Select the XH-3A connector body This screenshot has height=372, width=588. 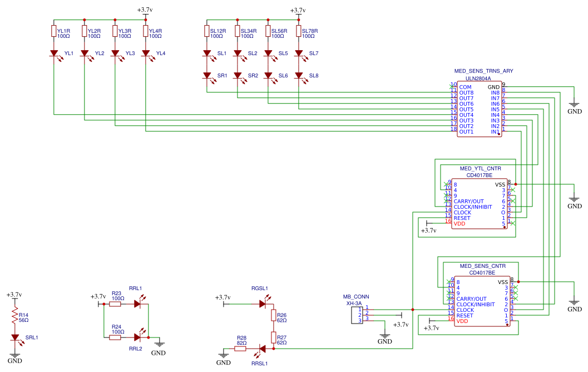tap(357, 315)
